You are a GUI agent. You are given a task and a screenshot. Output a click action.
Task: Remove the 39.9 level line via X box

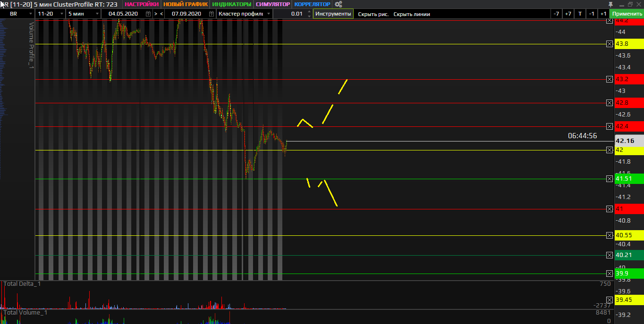coord(610,274)
